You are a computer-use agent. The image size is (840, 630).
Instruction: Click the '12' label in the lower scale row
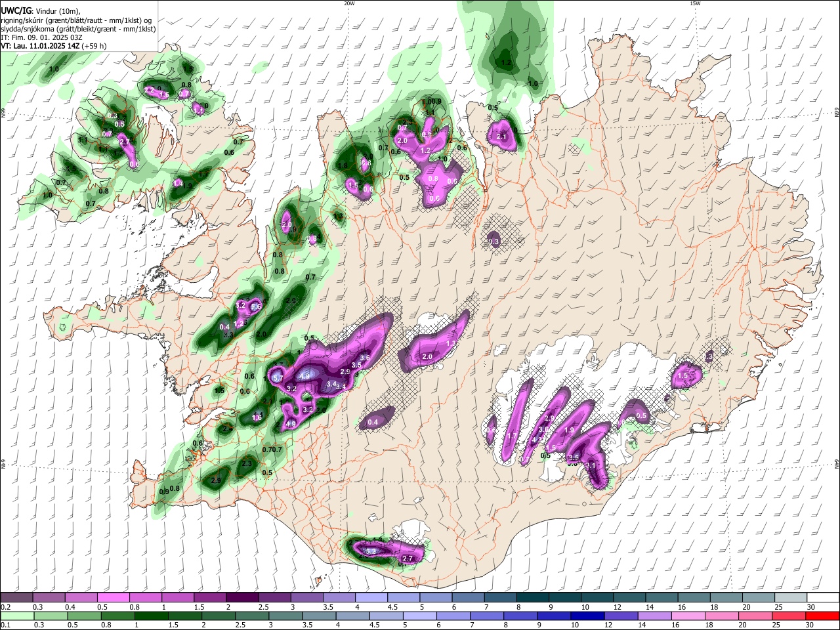click(x=608, y=625)
